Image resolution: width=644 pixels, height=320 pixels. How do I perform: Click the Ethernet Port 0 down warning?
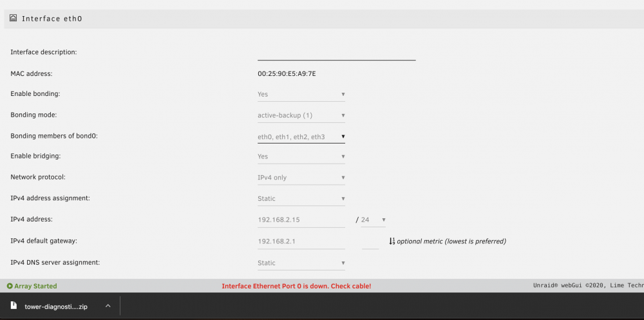[296, 286]
